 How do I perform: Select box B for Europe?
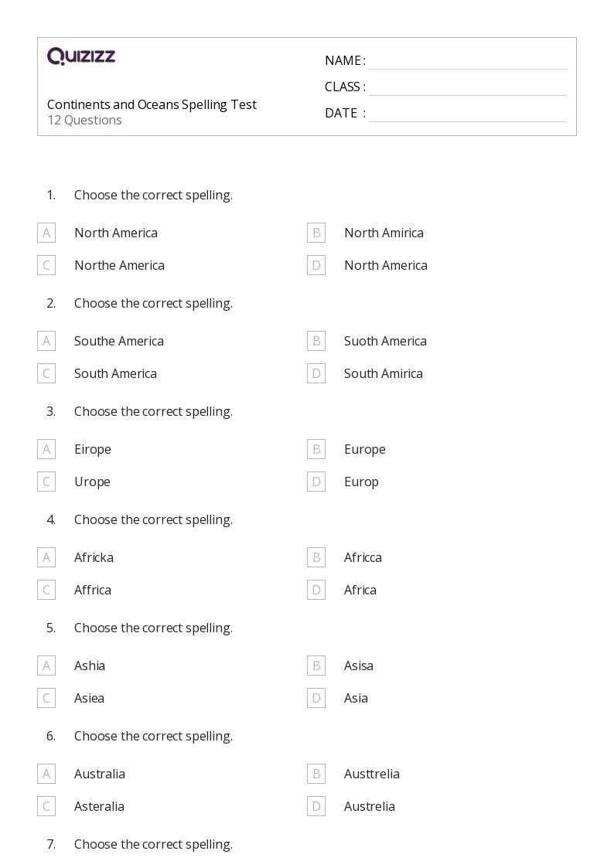coord(316,450)
